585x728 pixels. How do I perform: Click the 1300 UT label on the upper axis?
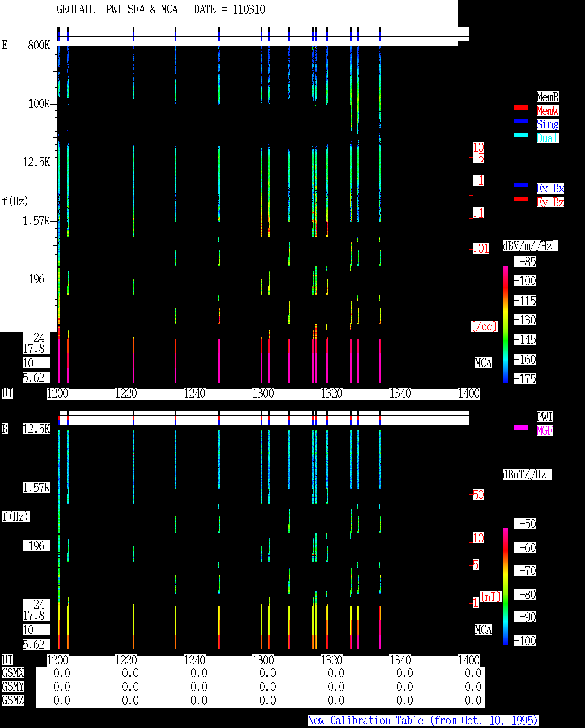263,393
